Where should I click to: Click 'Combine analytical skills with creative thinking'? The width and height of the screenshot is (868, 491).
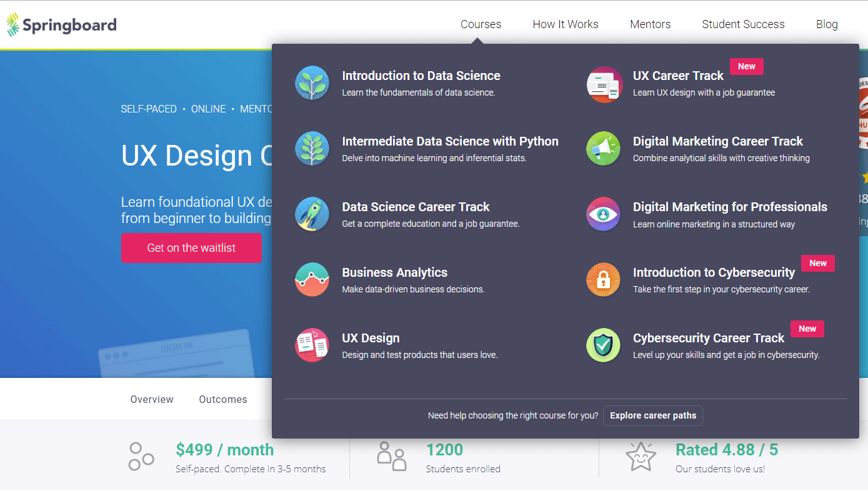point(721,158)
